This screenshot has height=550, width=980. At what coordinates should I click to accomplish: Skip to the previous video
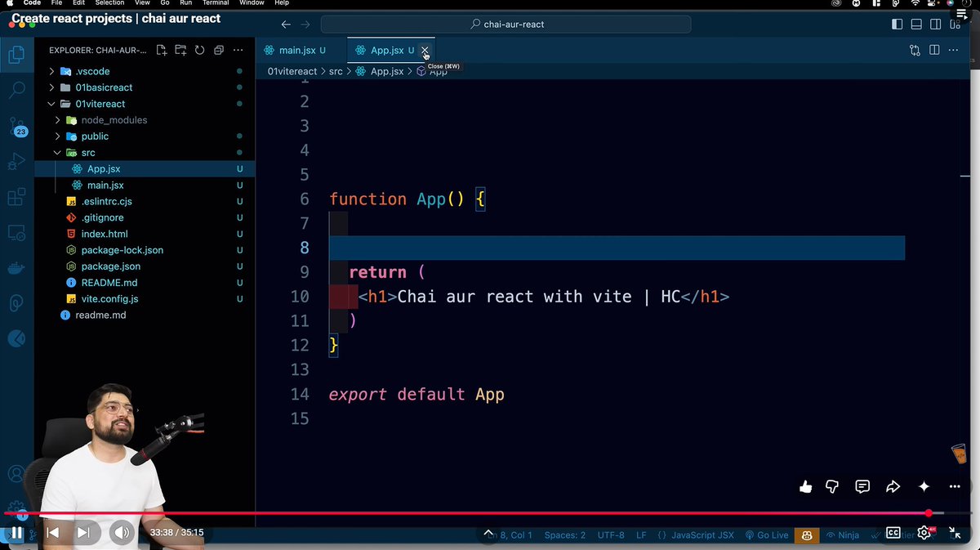[52, 533]
